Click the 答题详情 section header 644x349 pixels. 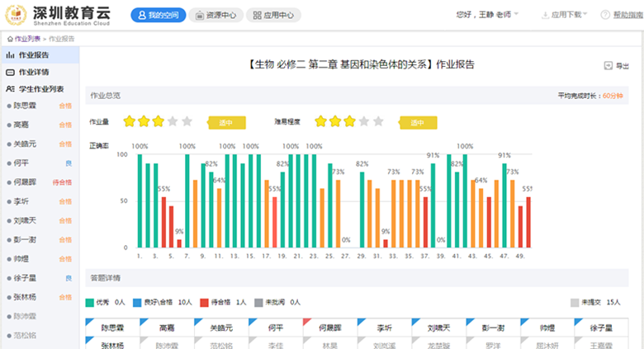point(357,278)
